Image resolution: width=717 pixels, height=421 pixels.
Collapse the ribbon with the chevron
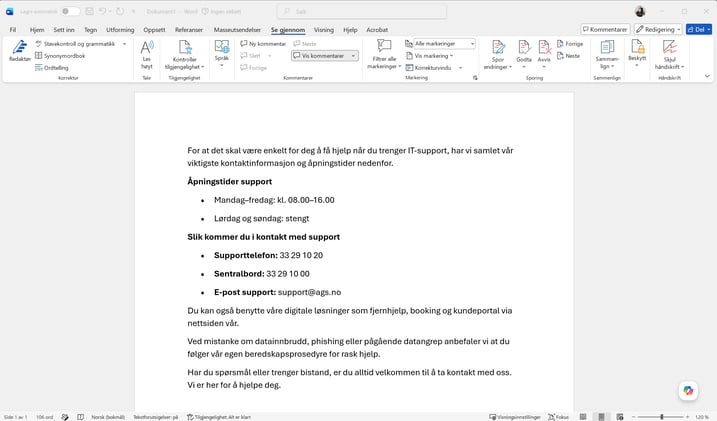click(707, 76)
